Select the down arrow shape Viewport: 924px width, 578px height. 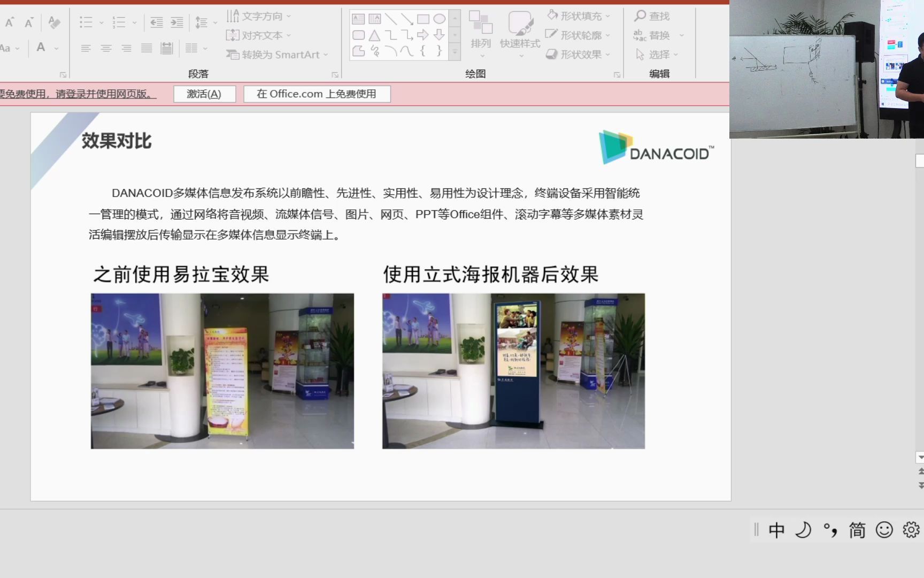439,35
